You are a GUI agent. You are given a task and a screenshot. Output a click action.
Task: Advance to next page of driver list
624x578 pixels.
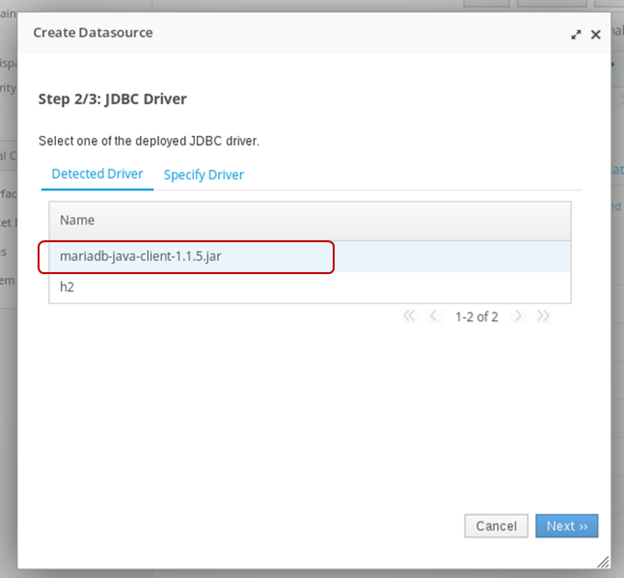518,316
